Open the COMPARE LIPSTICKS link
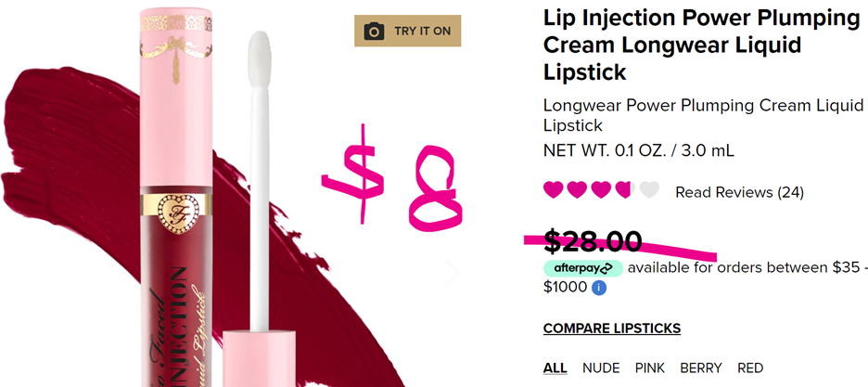Image resolution: width=868 pixels, height=387 pixels. 612,329
